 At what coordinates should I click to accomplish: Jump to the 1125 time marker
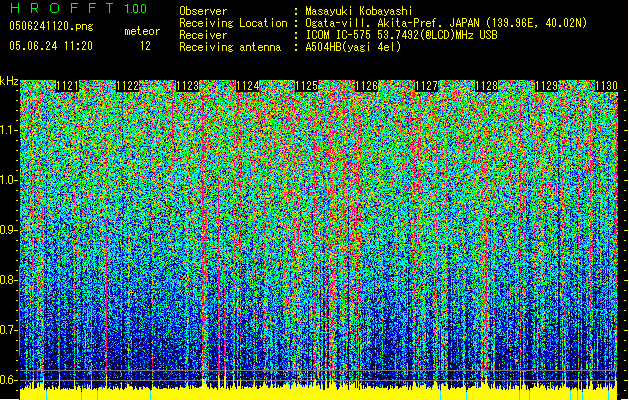pos(307,87)
